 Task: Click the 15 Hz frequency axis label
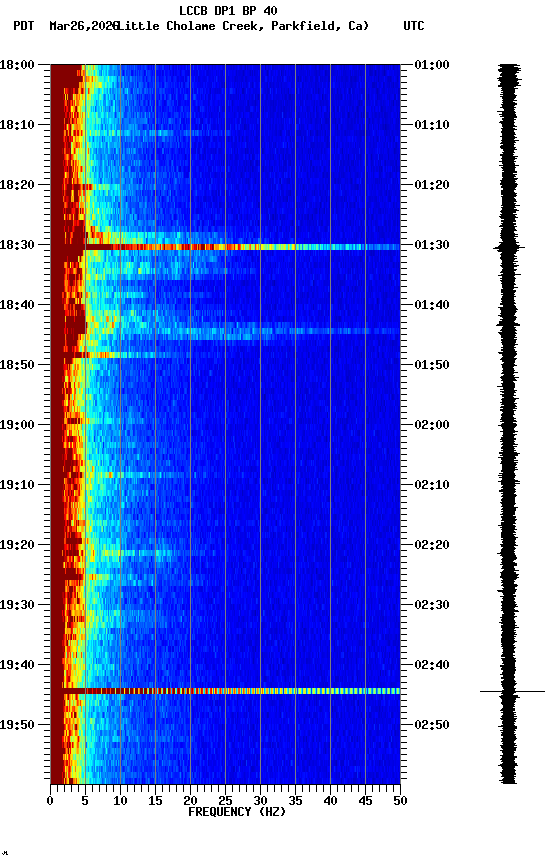pyautogui.click(x=155, y=801)
